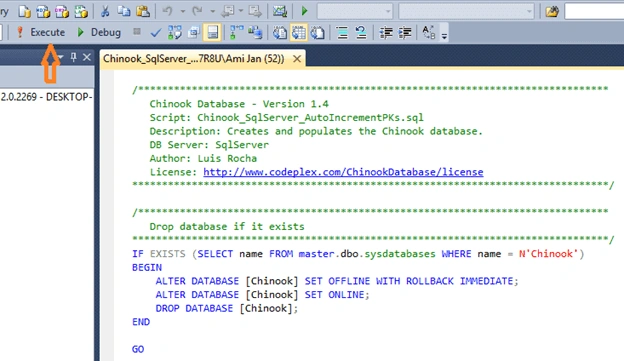Click the Execute button in the SQL toolbar
This screenshot has height=361, width=624.
point(40,32)
